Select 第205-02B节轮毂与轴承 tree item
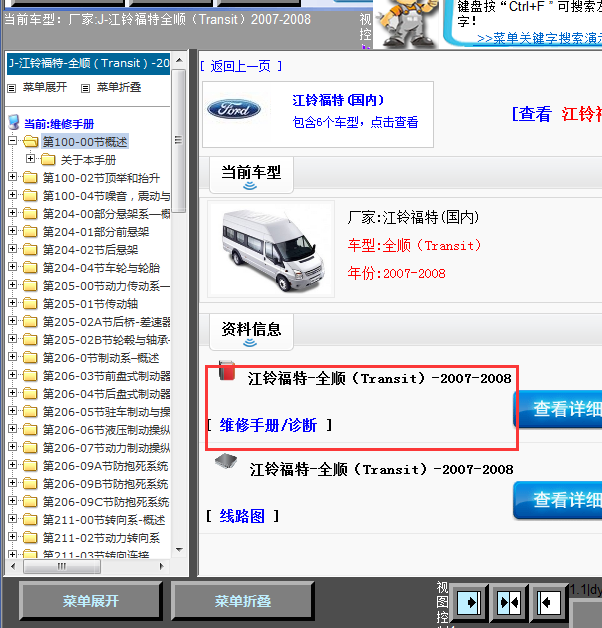The image size is (602, 628). pyautogui.click(x=107, y=340)
